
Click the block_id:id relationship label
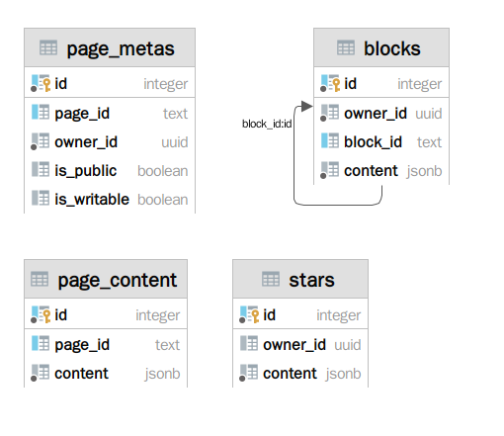267,124
